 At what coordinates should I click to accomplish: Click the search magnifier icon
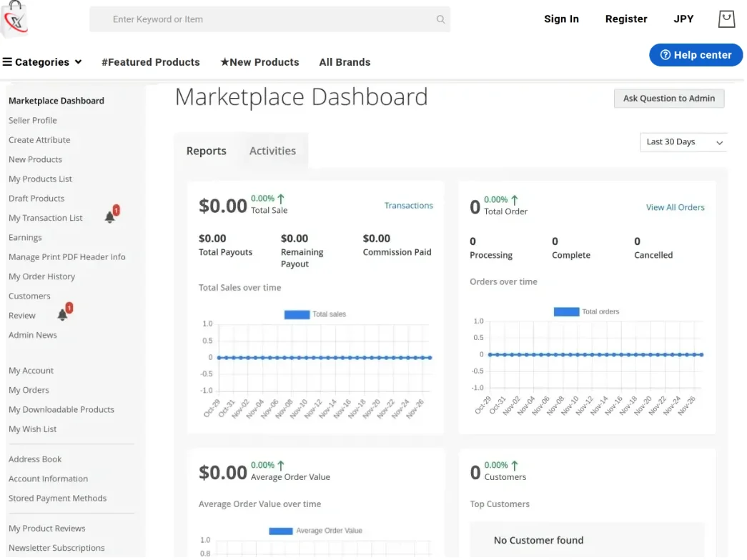tap(440, 19)
